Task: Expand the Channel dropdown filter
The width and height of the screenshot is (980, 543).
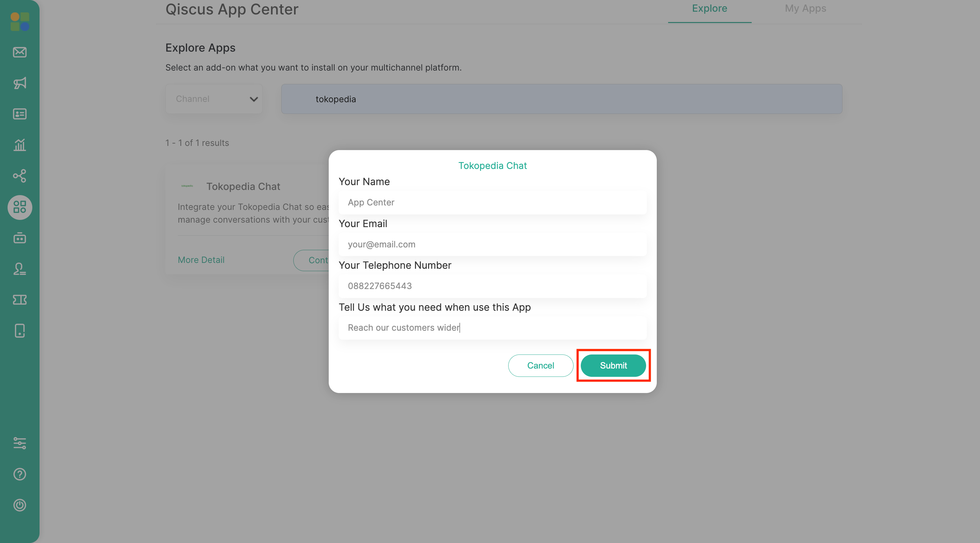Action: click(x=214, y=99)
